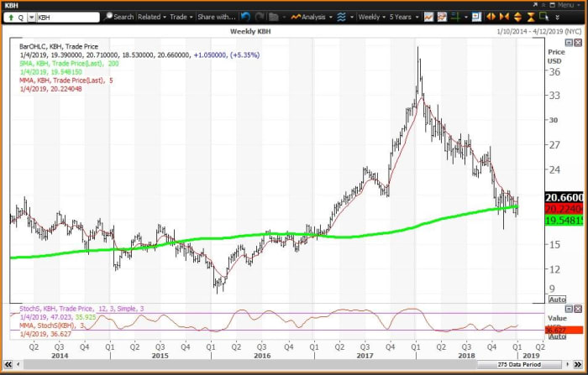Viewport: 588px width, 375px height.
Task: Open the Related dropdown menu
Action: (x=152, y=16)
